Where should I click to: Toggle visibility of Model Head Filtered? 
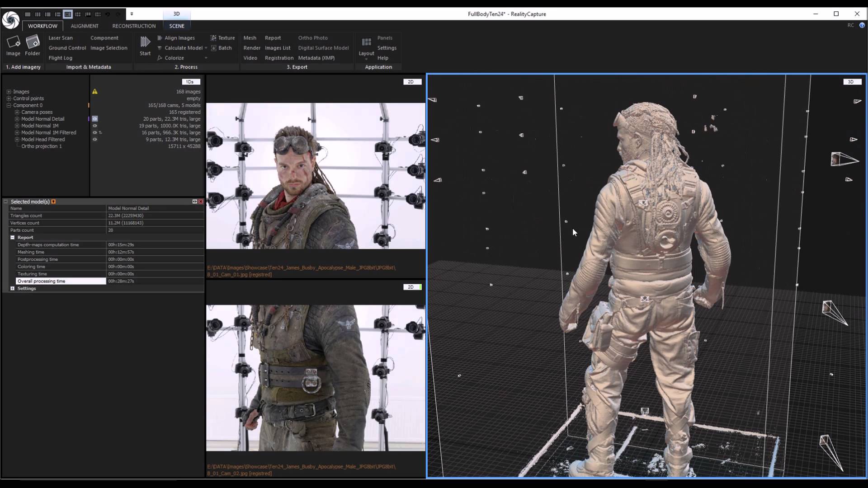tap(94, 140)
